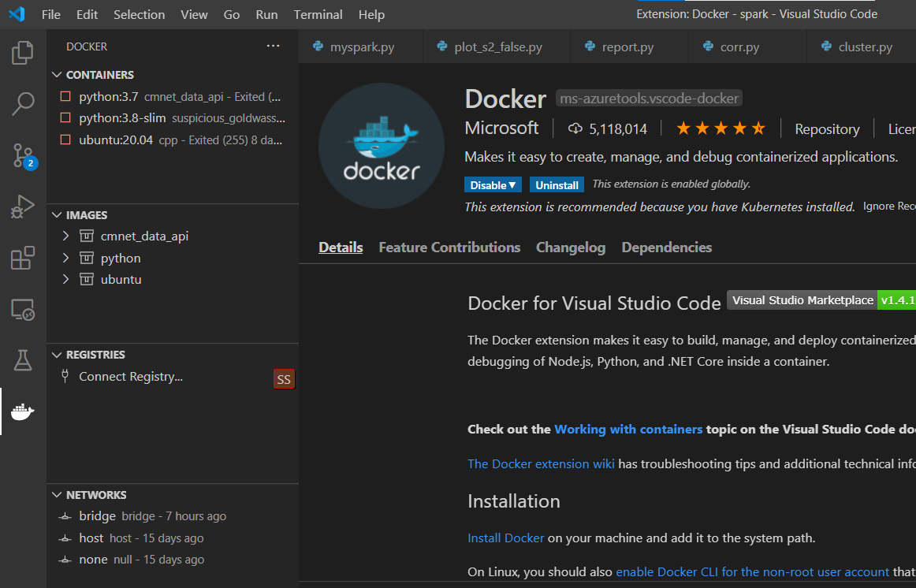Switch to the myspark.py editor tab
The width and height of the screenshot is (916, 588).
(360, 47)
